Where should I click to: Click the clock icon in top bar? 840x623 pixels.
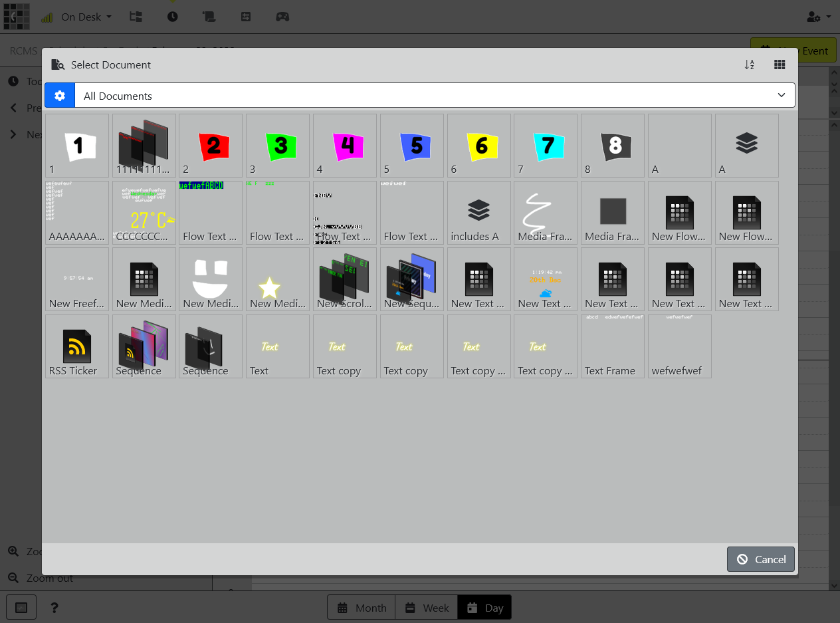coord(172,17)
